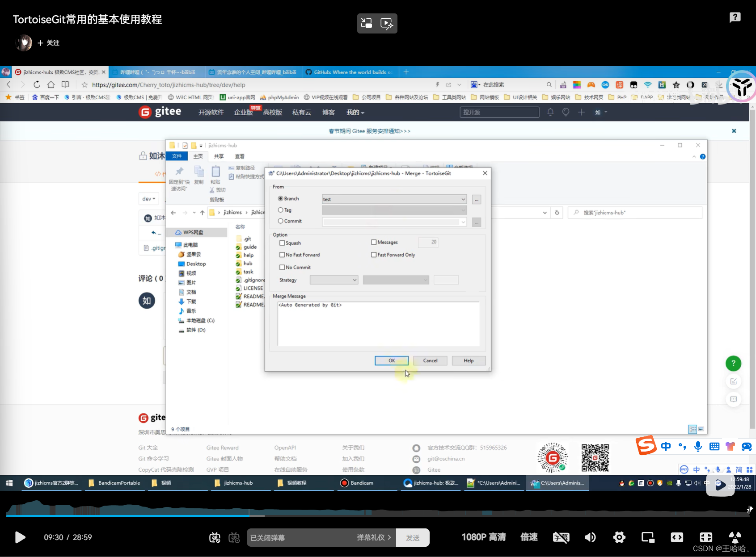756x557 pixels.
Task: Enter web fullscreen icon
Action: coord(706,537)
